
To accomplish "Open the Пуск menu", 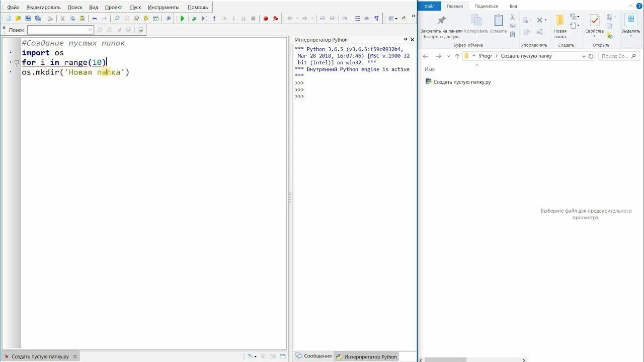I will point(135,7).
